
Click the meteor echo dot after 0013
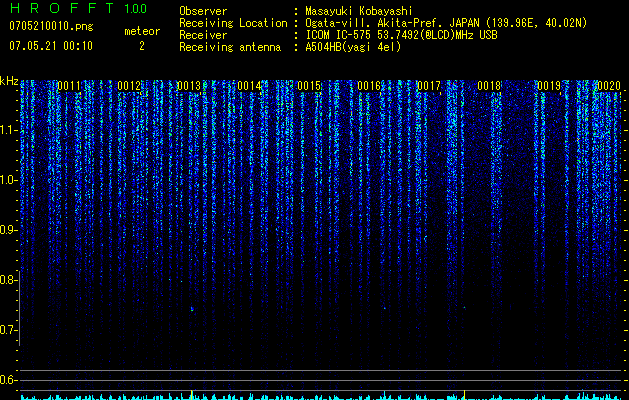click(x=192, y=309)
